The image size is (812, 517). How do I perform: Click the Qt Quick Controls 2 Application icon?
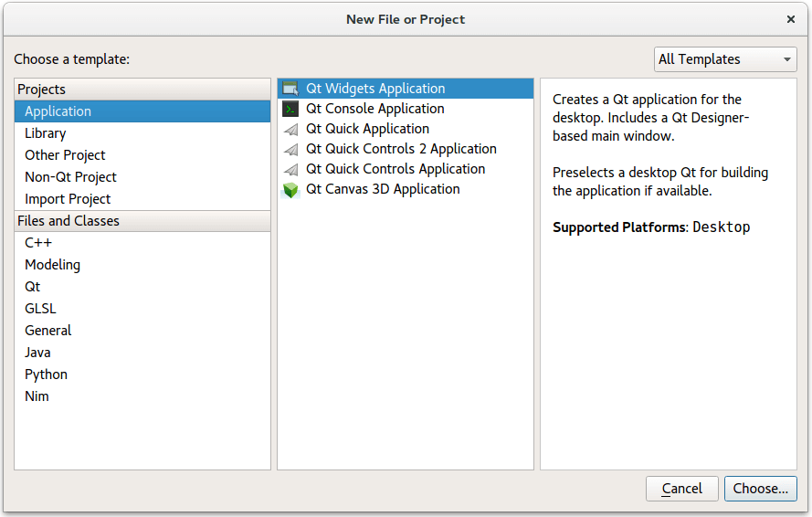[290, 150]
